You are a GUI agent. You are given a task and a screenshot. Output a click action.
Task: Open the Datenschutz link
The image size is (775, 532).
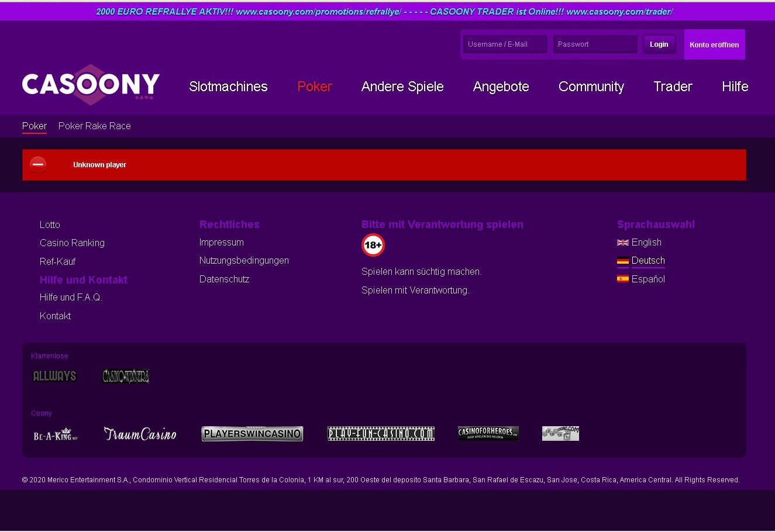(225, 279)
